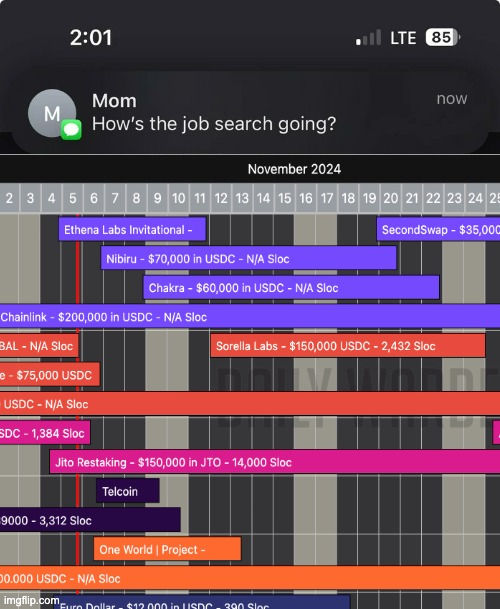The width and height of the screenshot is (500, 609).
Task: Select day 3 in the date header
Action: (30, 198)
